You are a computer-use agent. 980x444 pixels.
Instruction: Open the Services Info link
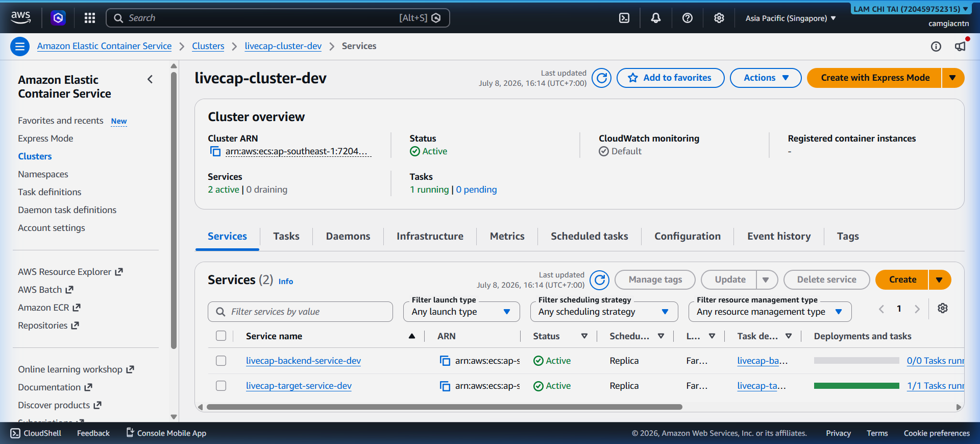click(285, 282)
